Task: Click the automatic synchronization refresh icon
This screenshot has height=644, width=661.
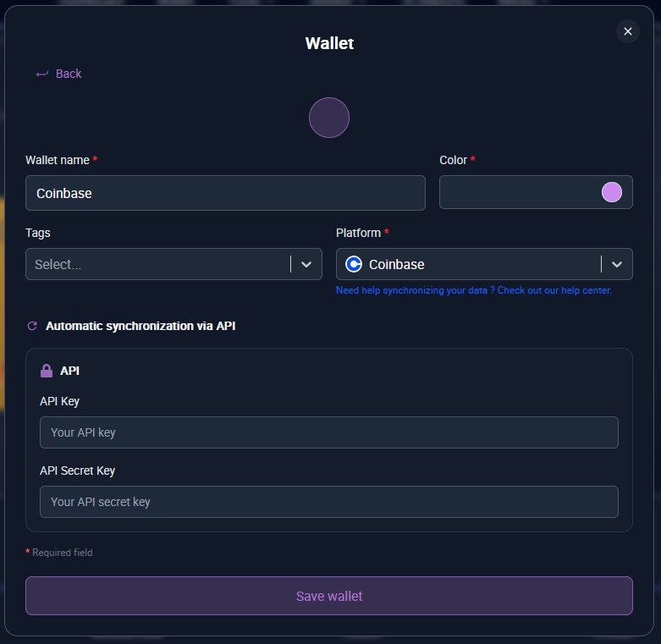Action: [x=33, y=326]
